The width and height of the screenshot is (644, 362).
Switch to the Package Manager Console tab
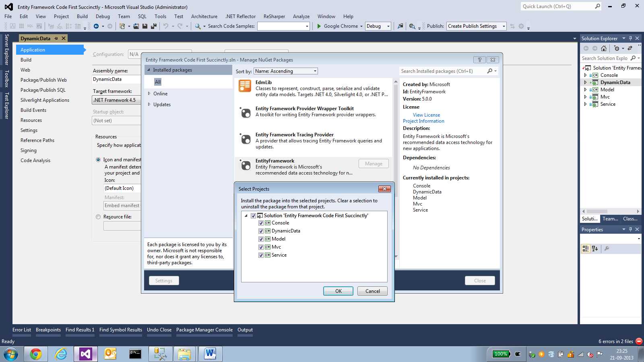click(x=204, y=329)
